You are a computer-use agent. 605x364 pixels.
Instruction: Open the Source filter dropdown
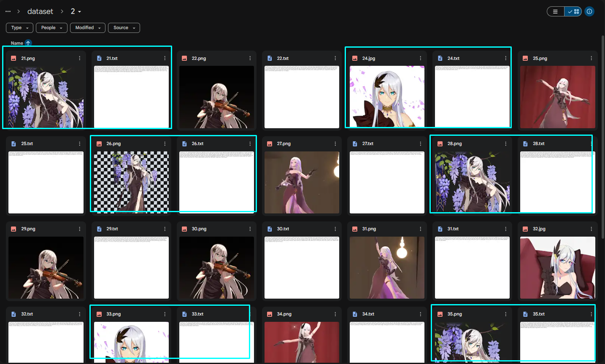(124, 28)
